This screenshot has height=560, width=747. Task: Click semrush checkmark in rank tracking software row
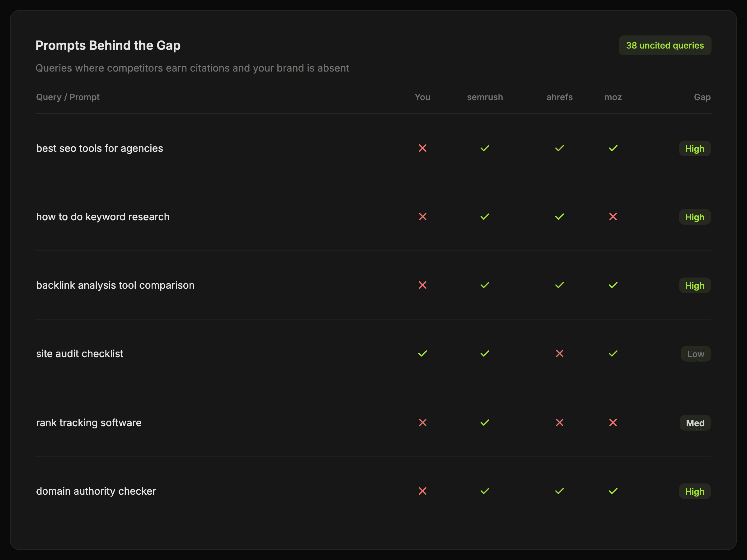(485, 422)
